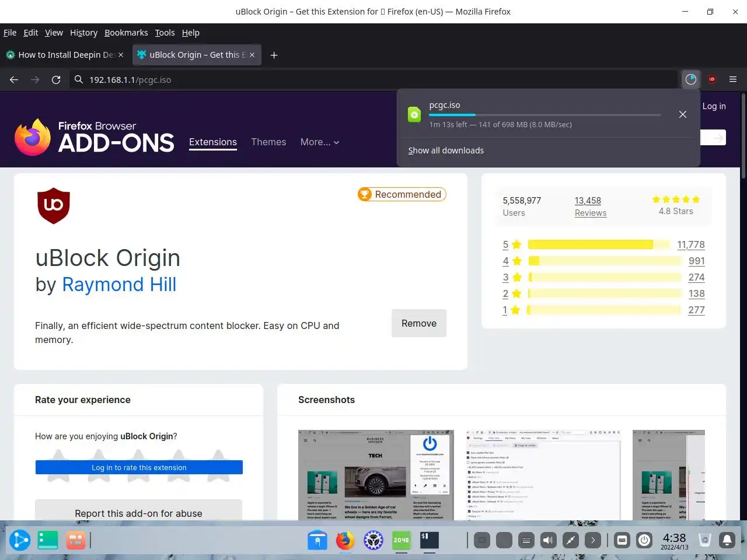
Task: Click the pen/color picker tray icon
Action: point(570,540)
